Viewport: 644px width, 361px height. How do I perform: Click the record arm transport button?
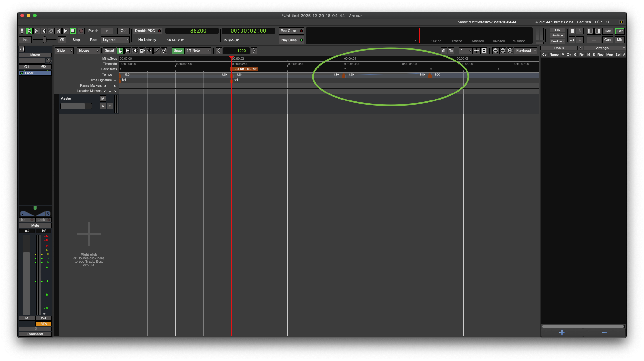click(81, 31)
